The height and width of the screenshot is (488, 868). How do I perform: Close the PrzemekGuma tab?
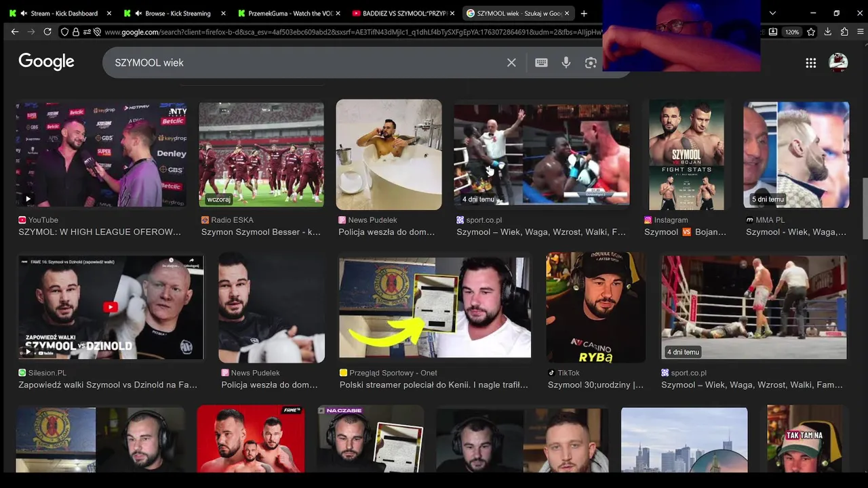338,13
